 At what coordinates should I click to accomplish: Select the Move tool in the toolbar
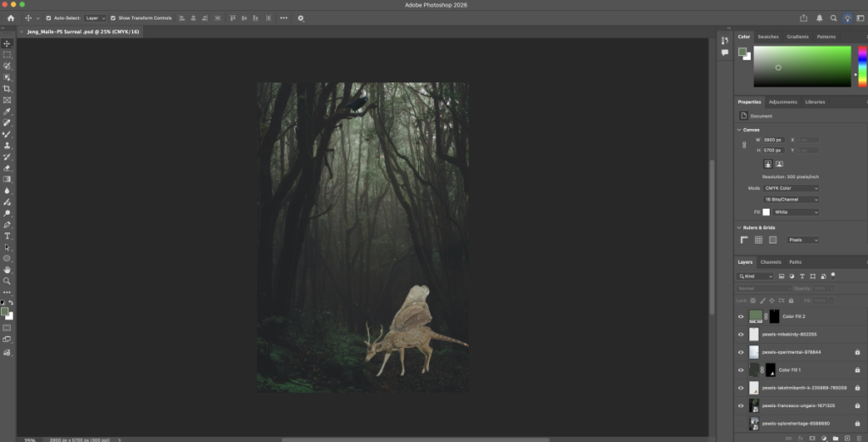[7, 43]
